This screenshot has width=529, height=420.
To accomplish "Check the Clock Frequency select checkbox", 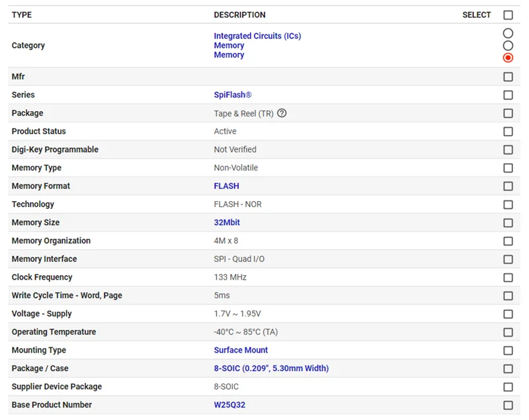I will 508,277.
